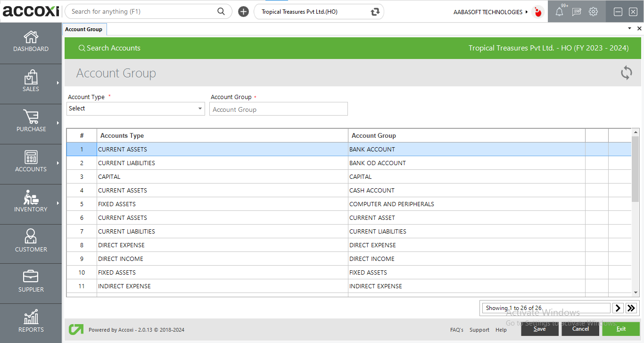Image resolution: width=644 pixels, height=343 pixels.
Task: Go to the next page arrow
Action: click(x=618, y=308)
